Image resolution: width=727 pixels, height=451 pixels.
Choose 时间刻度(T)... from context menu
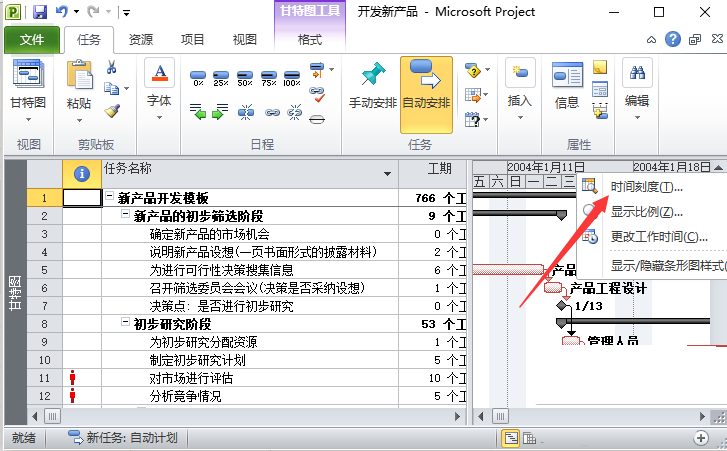point(646,187)
